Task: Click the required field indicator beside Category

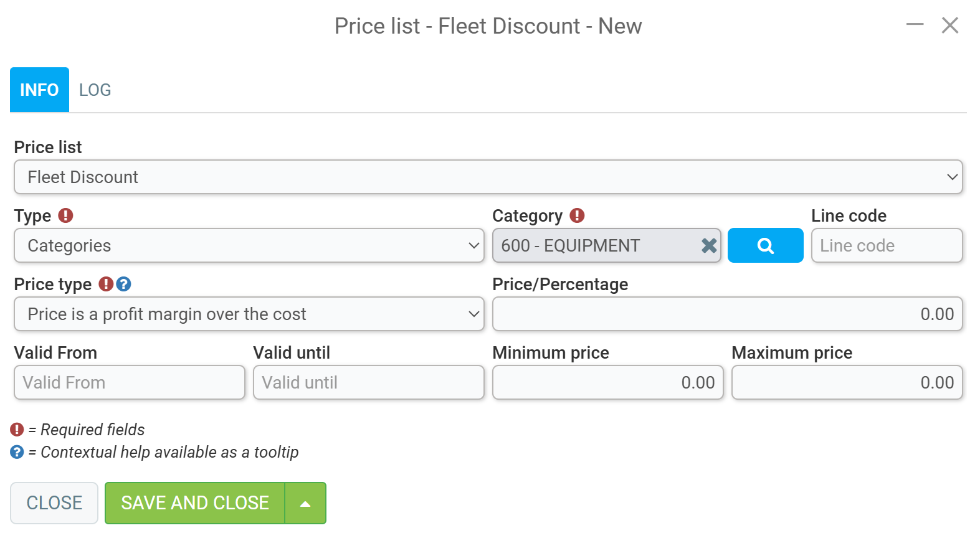Action: coord(577,215)
